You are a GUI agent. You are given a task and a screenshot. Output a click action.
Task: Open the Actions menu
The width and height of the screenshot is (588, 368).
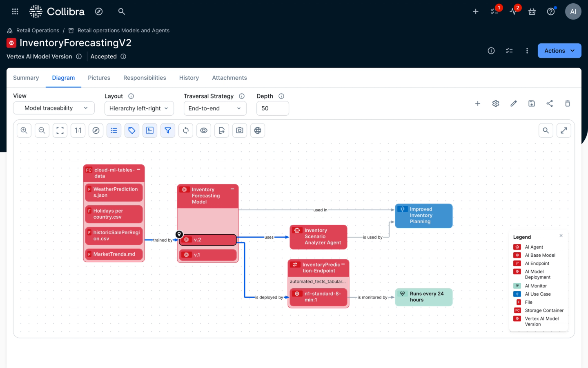[x=559, y=50]
